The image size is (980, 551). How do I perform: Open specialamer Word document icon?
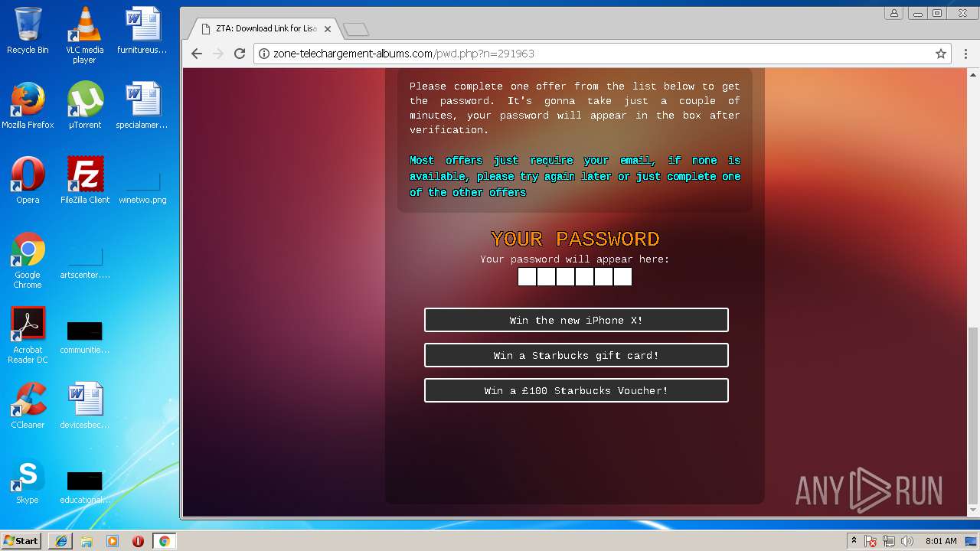[x=142, y=106]
